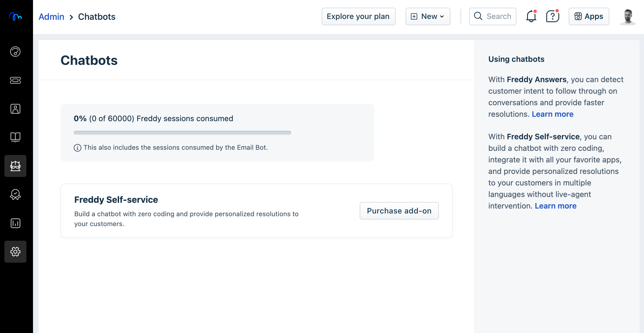This screenshot has width=644, height=333.
Task: Open the notifications bell
Action: (x=531, y=16)
